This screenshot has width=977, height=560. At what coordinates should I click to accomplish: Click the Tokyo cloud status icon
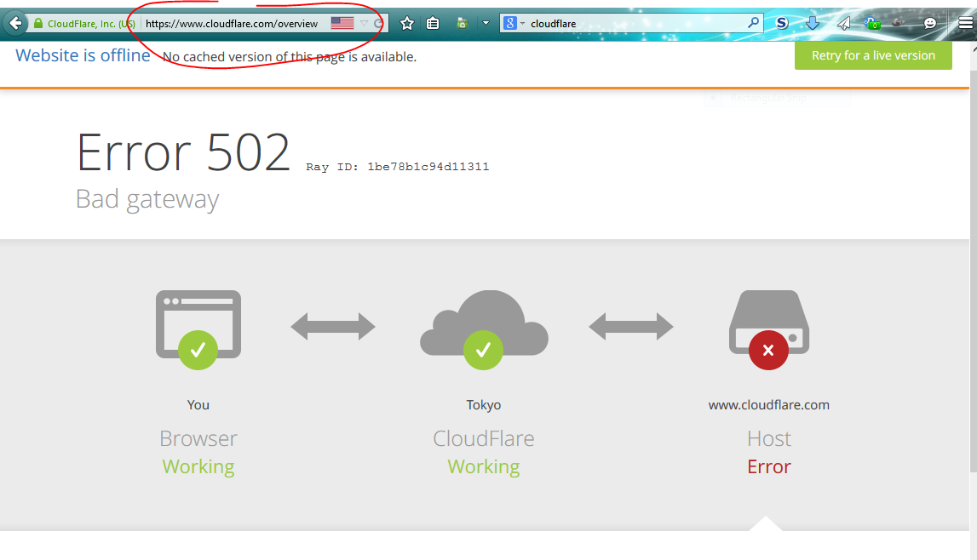pos(484,329)
